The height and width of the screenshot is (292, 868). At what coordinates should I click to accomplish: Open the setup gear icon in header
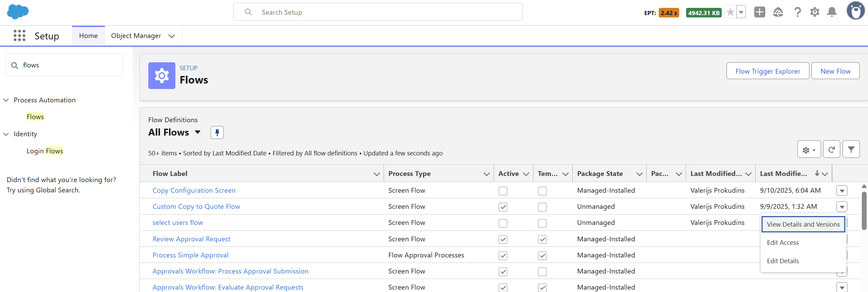[815, 12]
